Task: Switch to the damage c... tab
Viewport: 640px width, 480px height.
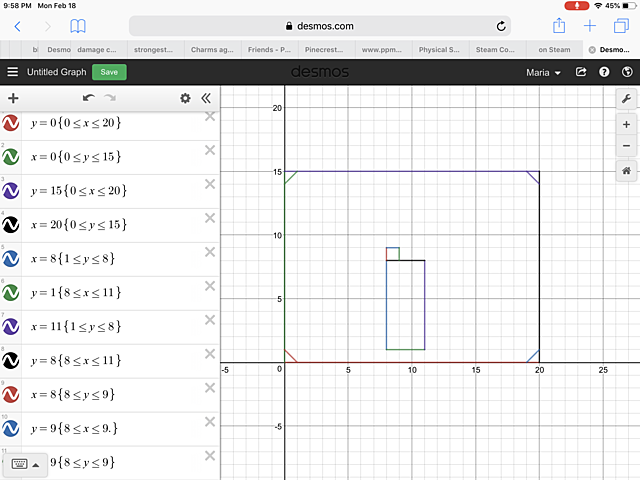Action: (99, 49)
